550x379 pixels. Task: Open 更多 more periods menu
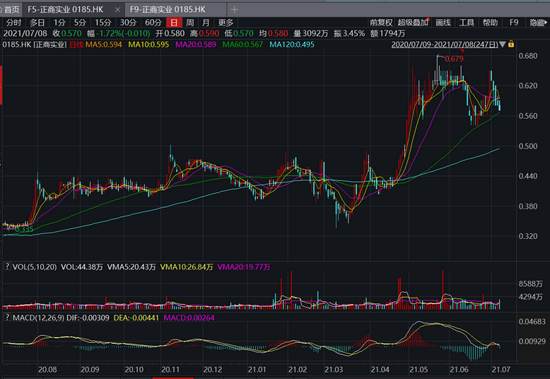tap(226, 23)
